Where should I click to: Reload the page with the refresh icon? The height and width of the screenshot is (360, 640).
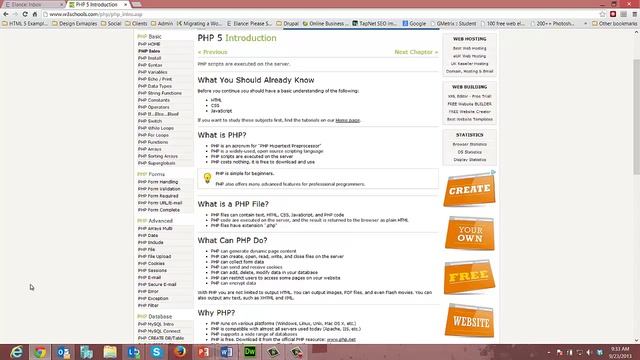click(x=25, y=14)
